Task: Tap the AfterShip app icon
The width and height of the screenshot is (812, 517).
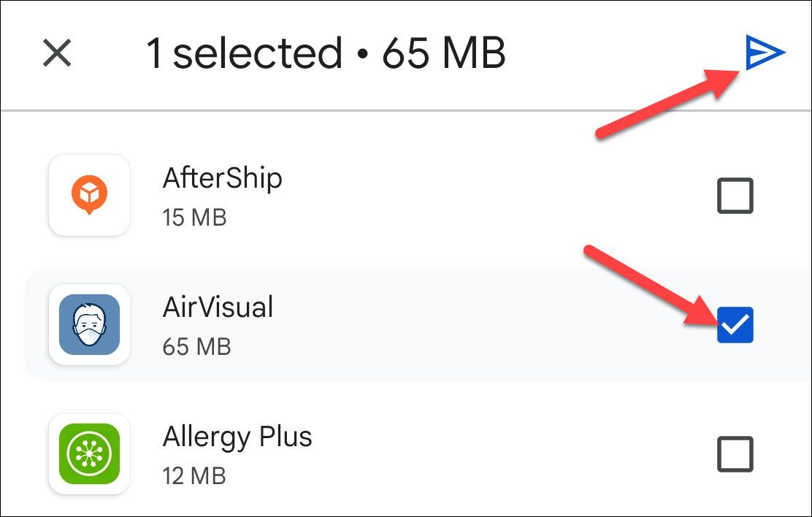Action: (x=89, y=196)
